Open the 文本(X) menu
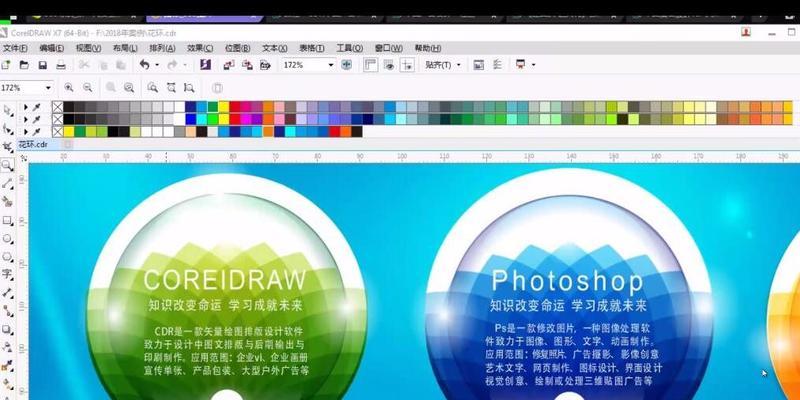The width and height of the screenshot is (800, 400). 274,48
